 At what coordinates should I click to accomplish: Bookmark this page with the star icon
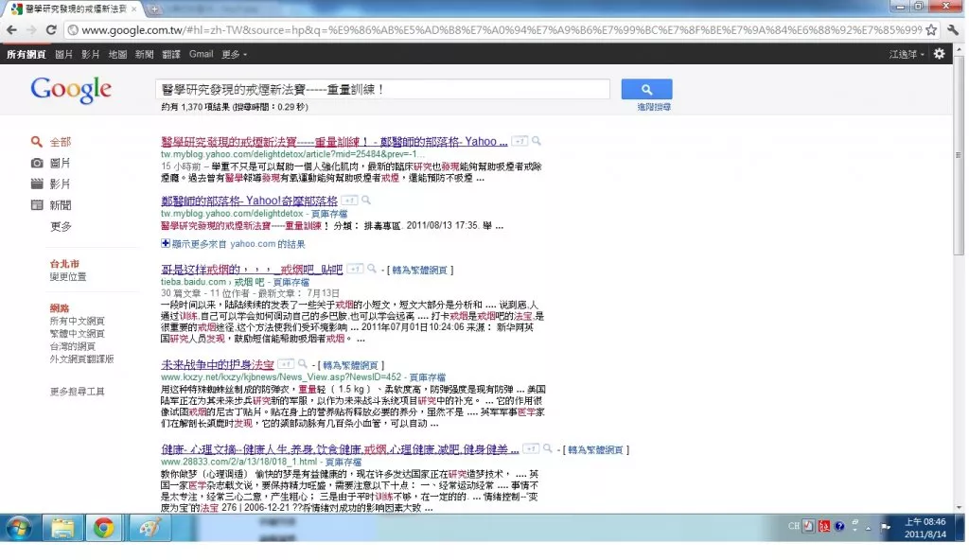931,29
